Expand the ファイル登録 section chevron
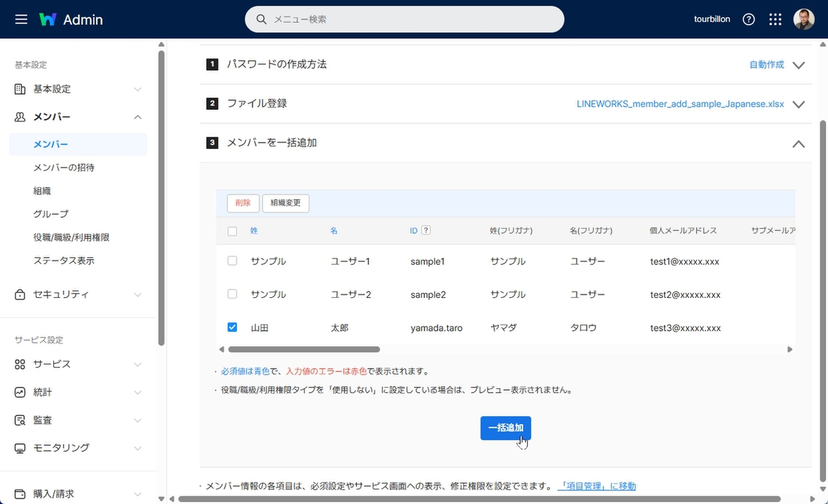Viewport: 828px width, 504px height. tap(798, 104)
